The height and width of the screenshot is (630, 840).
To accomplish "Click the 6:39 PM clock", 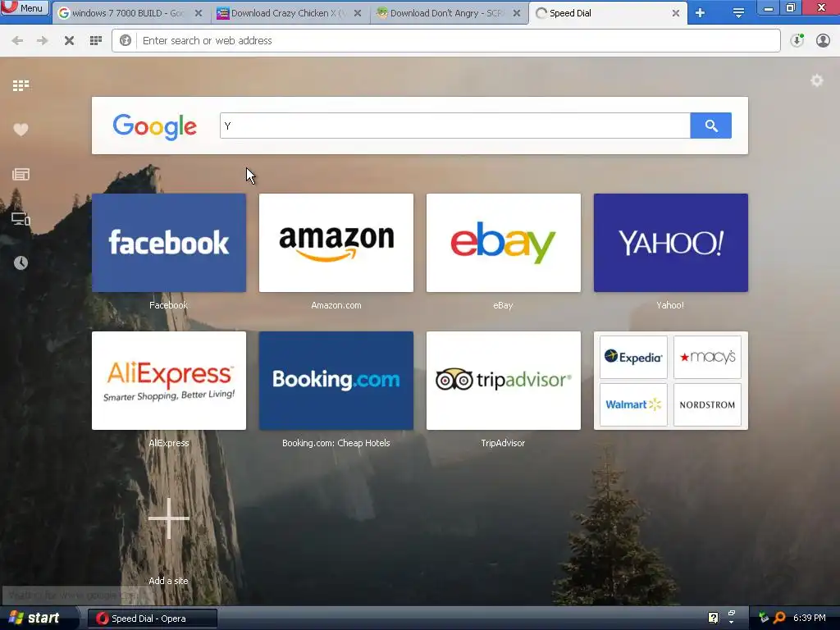I will pos(810,619).
